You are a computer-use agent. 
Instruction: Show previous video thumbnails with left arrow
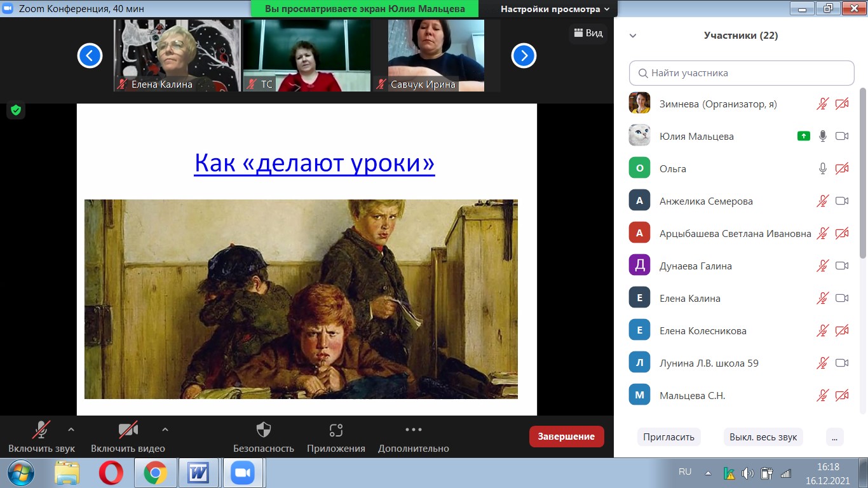(x=90, y=56)
